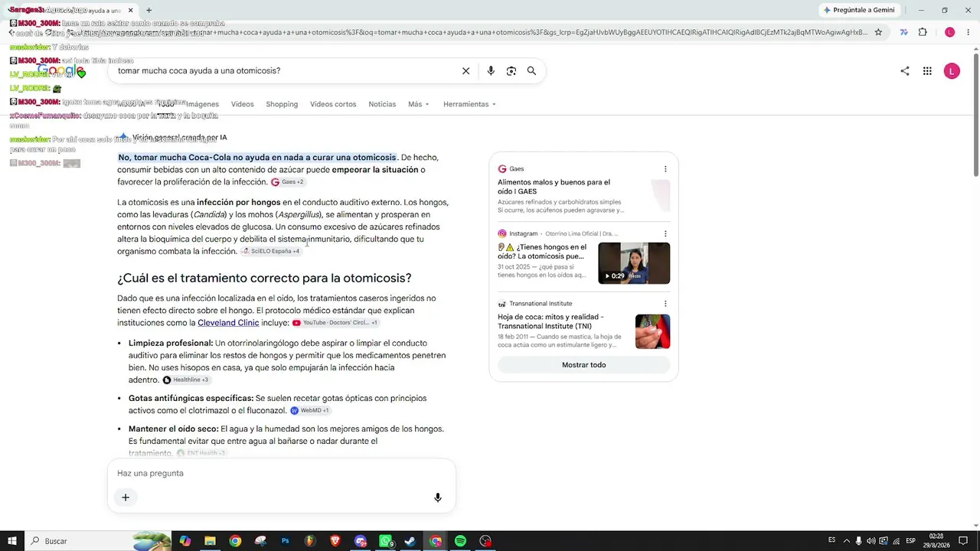Open the coca leaf thumbnail image

[652, 331]
